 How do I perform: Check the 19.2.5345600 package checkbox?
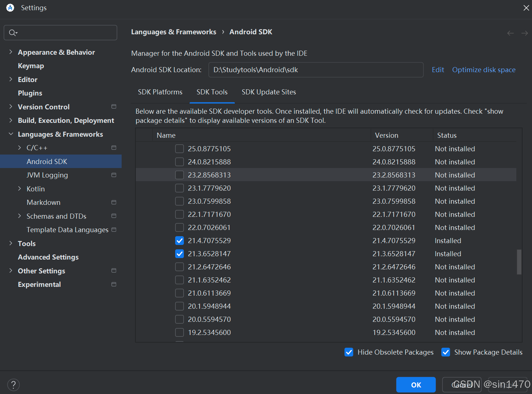[x=180, y=332]
